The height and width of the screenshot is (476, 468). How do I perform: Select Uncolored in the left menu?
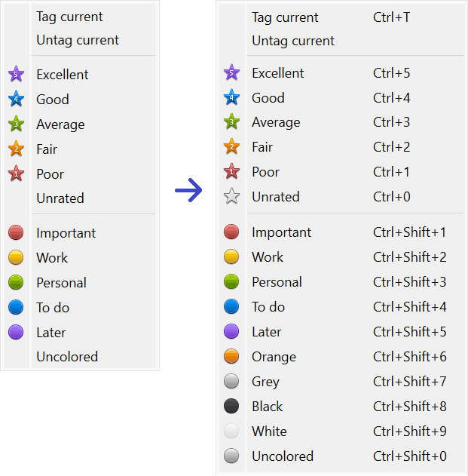[x=67, y=357]
